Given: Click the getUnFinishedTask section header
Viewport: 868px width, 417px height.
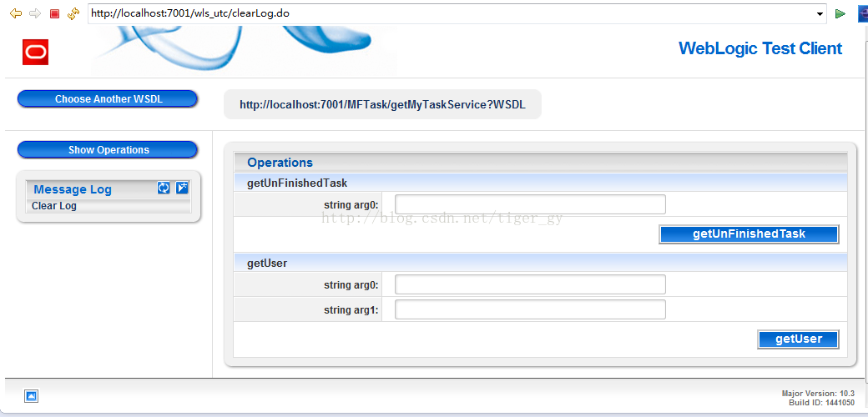Looking at the screenshot, I should [x=540, y=183].
